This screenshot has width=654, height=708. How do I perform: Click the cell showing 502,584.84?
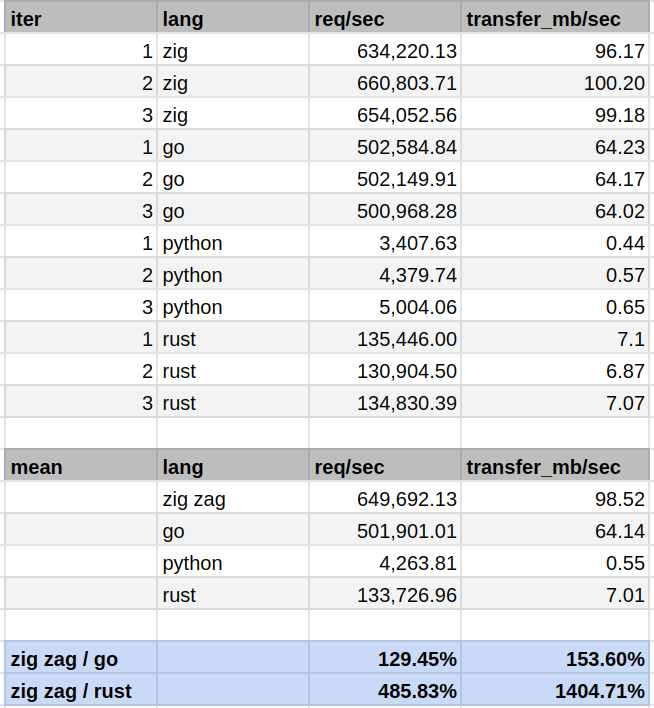click(x=384, y=147)
